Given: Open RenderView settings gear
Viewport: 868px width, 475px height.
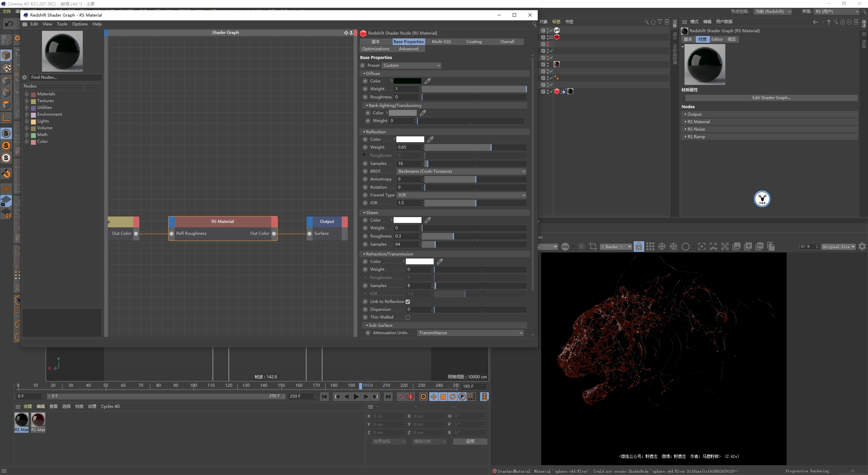Looking at the screenshot, I should tap(862, 247).
